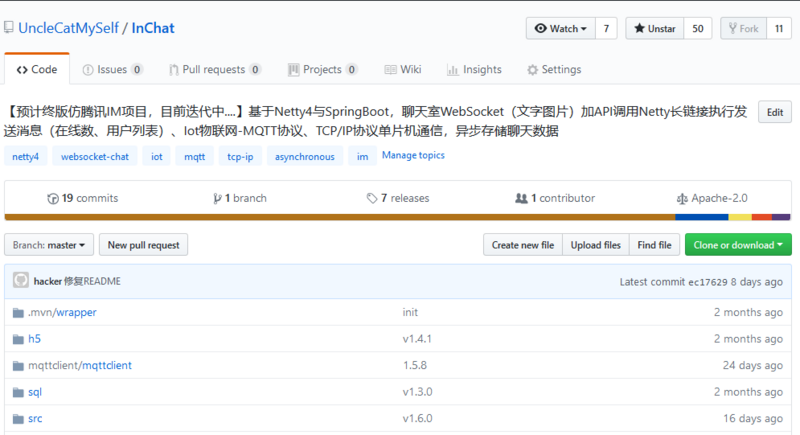
Task: Click the tag icon beside 7 releases
Action: tap(372, 198)
